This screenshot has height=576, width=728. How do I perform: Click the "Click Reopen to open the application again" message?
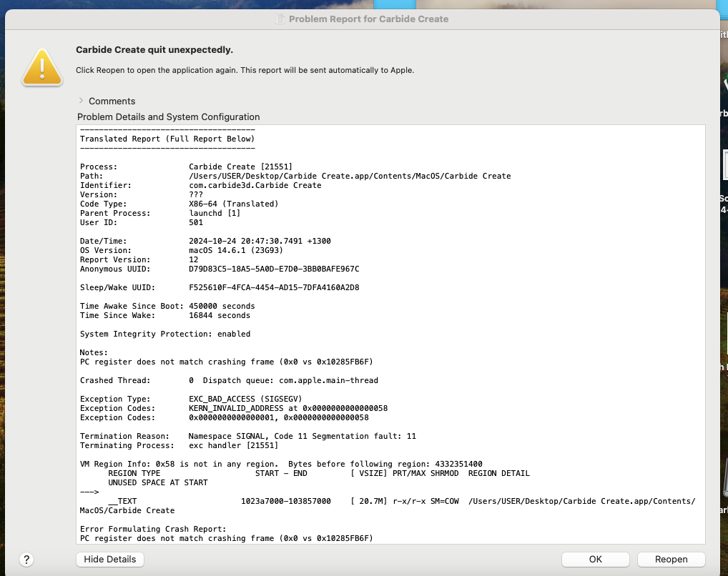pos(245,70)
